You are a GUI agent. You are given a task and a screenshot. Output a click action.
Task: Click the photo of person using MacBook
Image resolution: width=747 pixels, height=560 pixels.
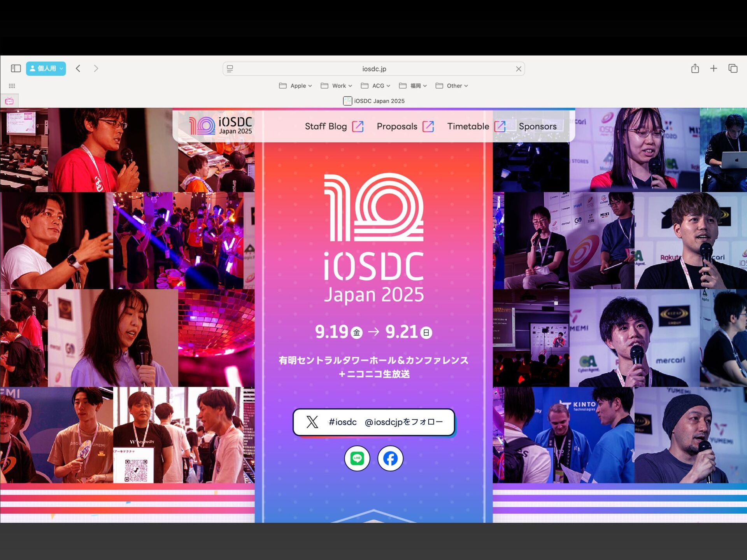723,150
